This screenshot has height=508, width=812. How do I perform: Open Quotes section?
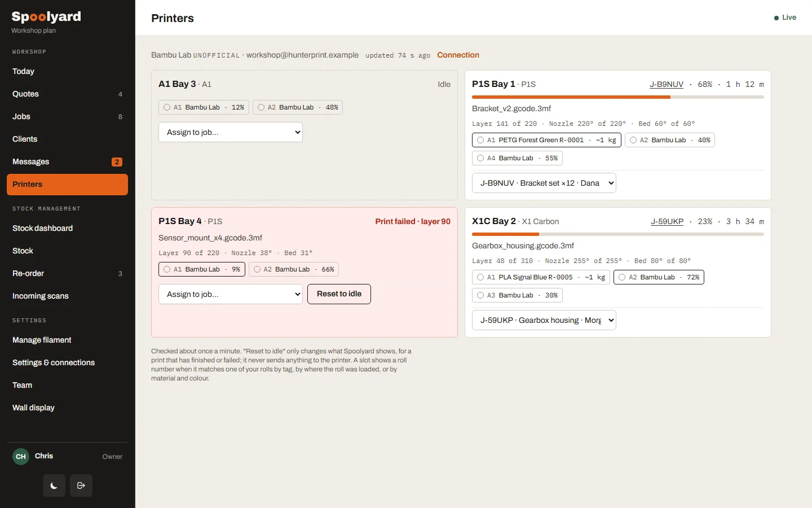[x=67, y=94]
